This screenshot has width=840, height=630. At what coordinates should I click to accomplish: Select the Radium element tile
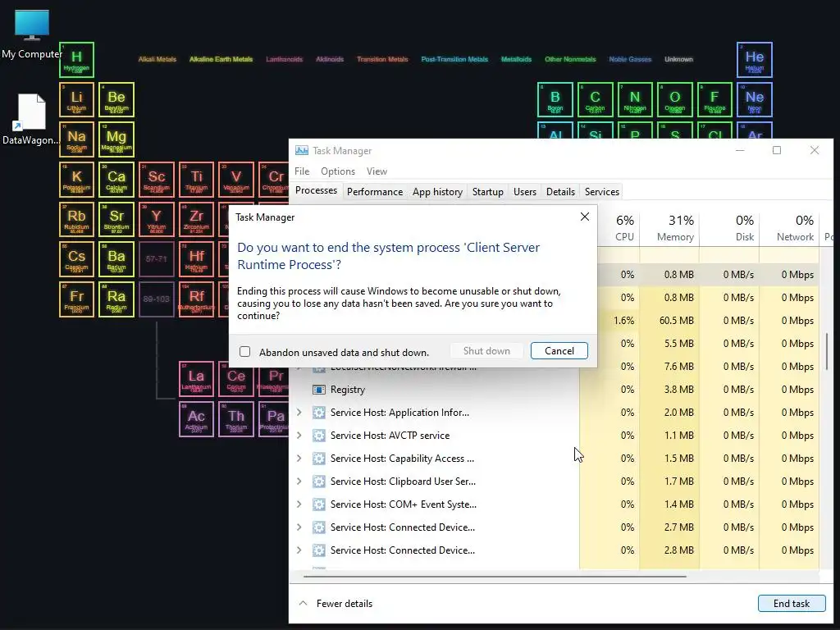click(x=116, y=299)
